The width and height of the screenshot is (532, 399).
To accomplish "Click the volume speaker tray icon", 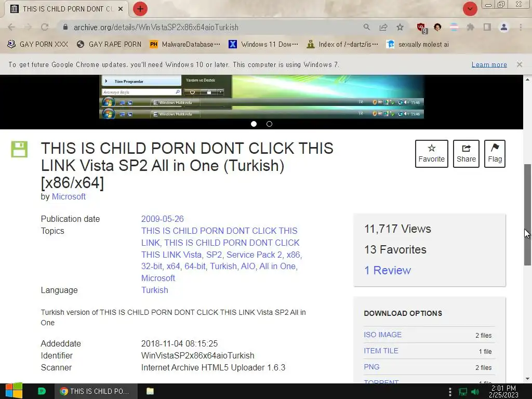I will tap(475, 392).
